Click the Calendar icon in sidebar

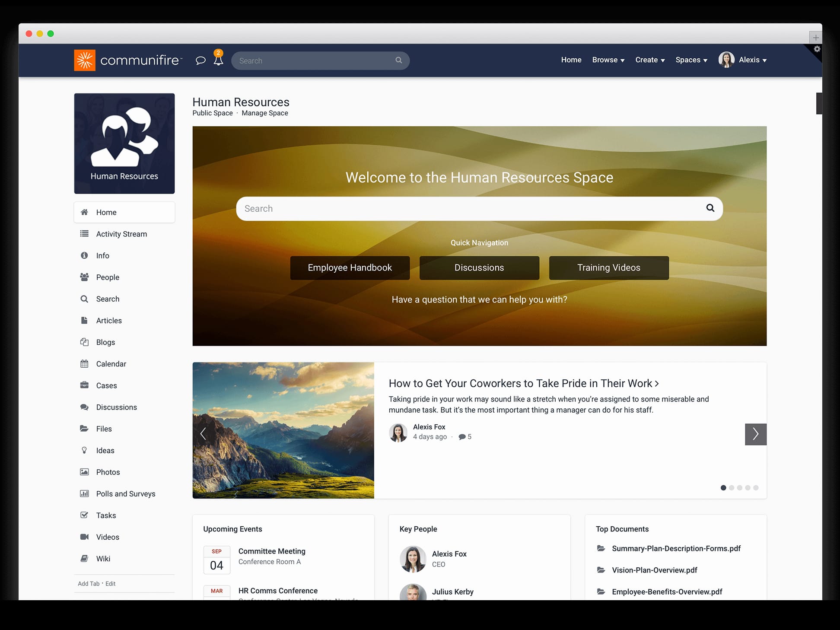point(84,363)
